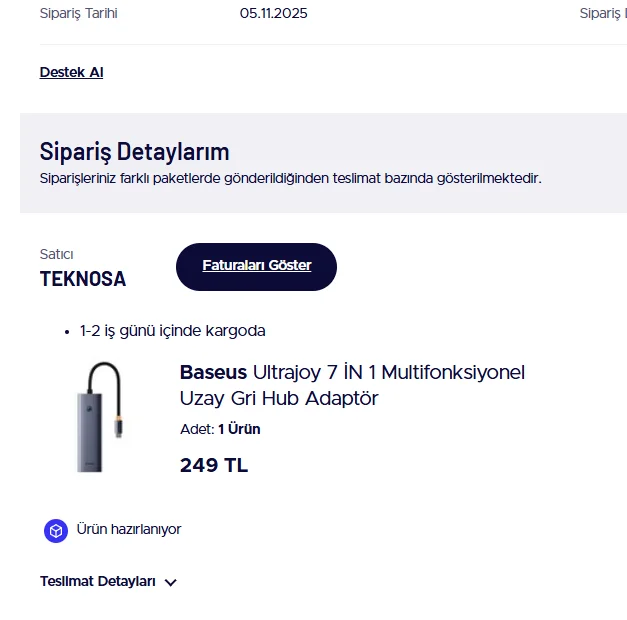The height and width of the screenshot is (620, 627).
Task: Open the Baseus Ultrajoy product title
Action: (x=352, y=373)
